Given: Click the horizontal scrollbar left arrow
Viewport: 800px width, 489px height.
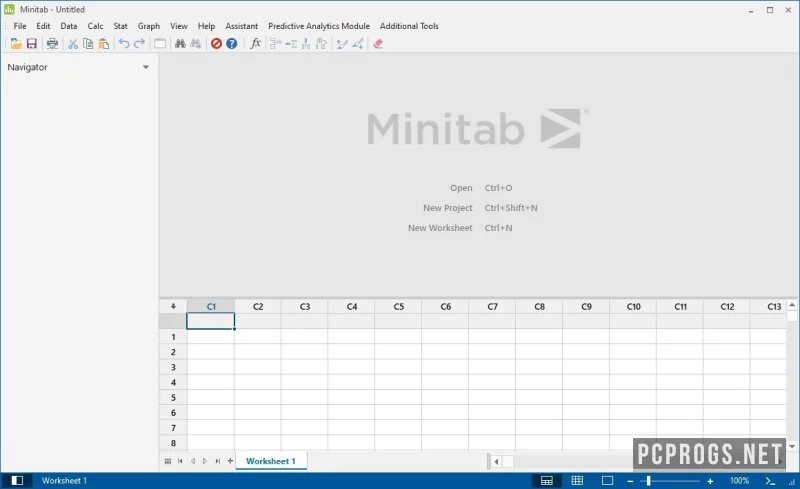Looking at the screenshot, I should pyautogui.click(x=496, y=461).
